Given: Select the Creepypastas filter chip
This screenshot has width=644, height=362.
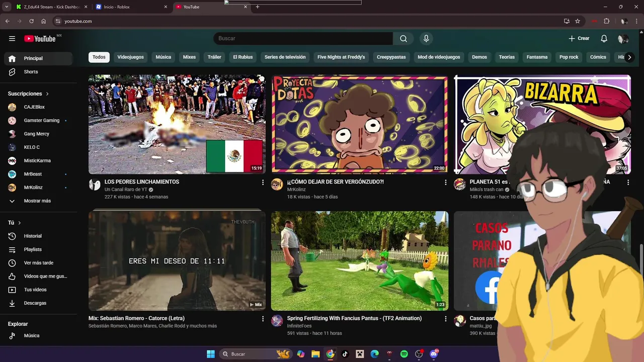Looking at the screenshot, I should [x=391, y=57].
